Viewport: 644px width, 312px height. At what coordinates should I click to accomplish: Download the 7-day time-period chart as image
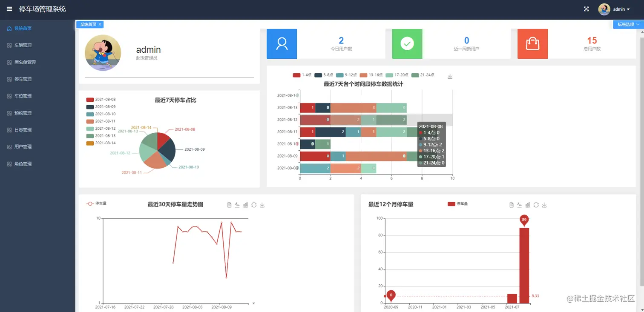click(x=450, y=76)
